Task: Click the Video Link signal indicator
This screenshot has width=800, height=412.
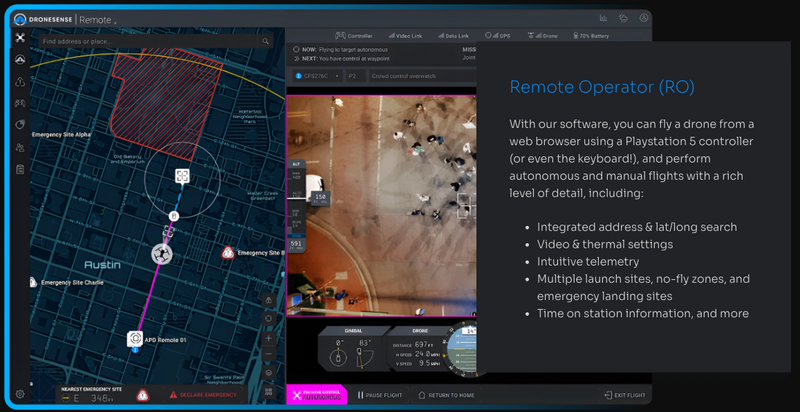Action: 406,36
